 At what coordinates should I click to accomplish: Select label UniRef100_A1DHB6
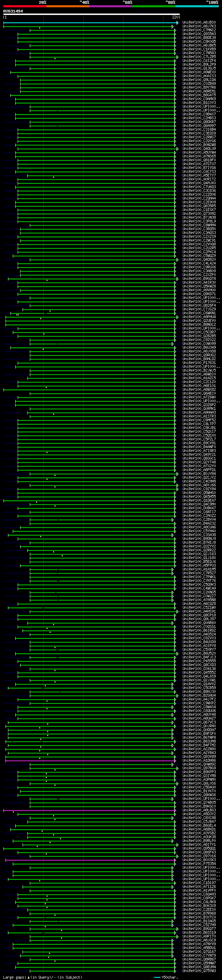pos(199,761)
